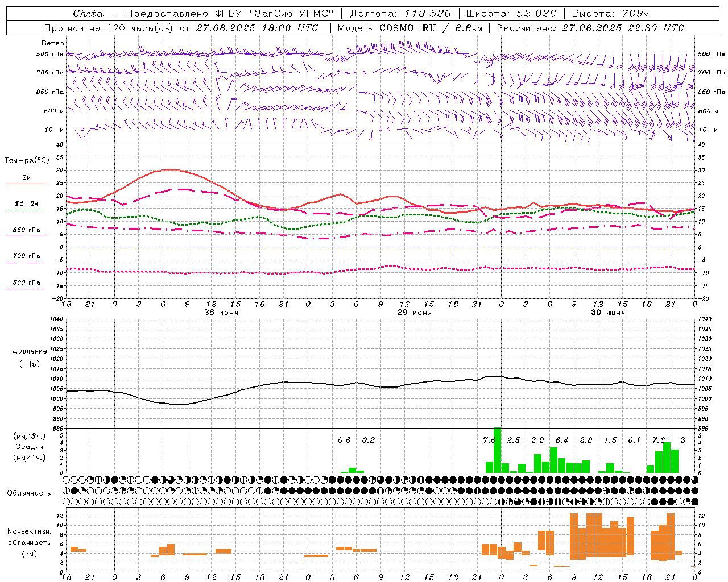
Task: Click the 29 июня date label
Action: pos(415,312)
